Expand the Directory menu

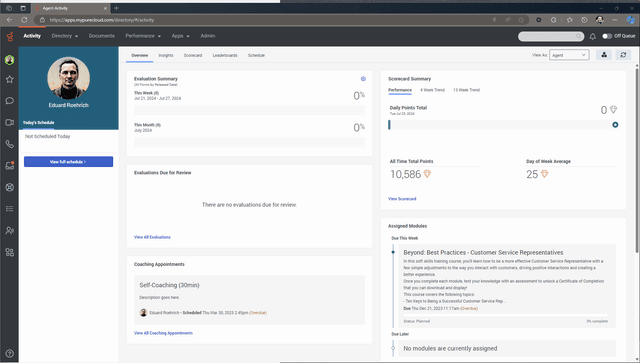(64, 36)
